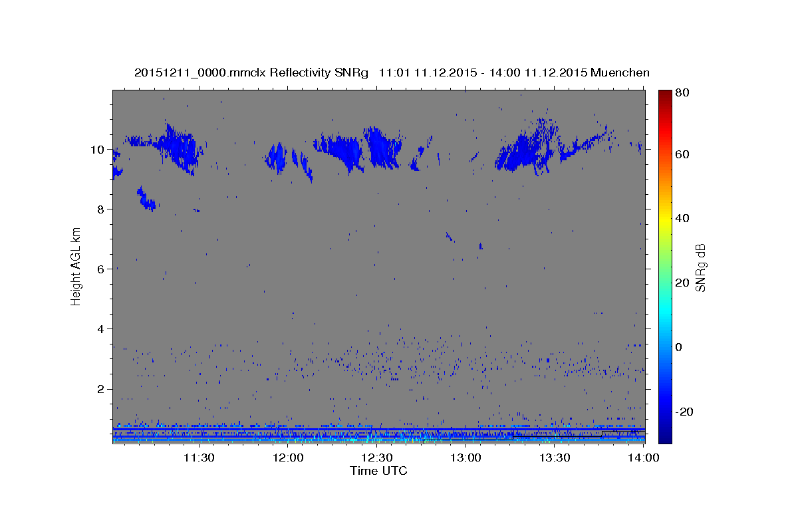Click the 11:30 time tick label
Screen dimensions: 798x532
(198, 458)
